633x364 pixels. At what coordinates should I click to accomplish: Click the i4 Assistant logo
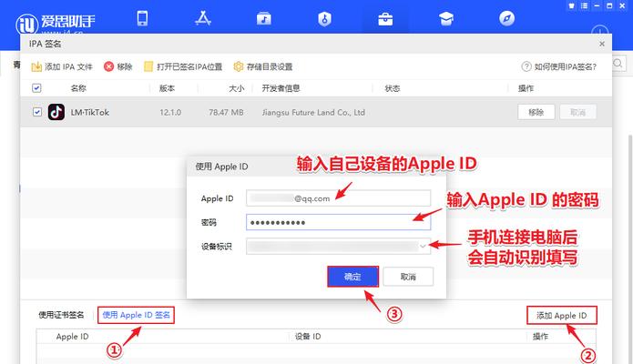(x=55, y=23)
